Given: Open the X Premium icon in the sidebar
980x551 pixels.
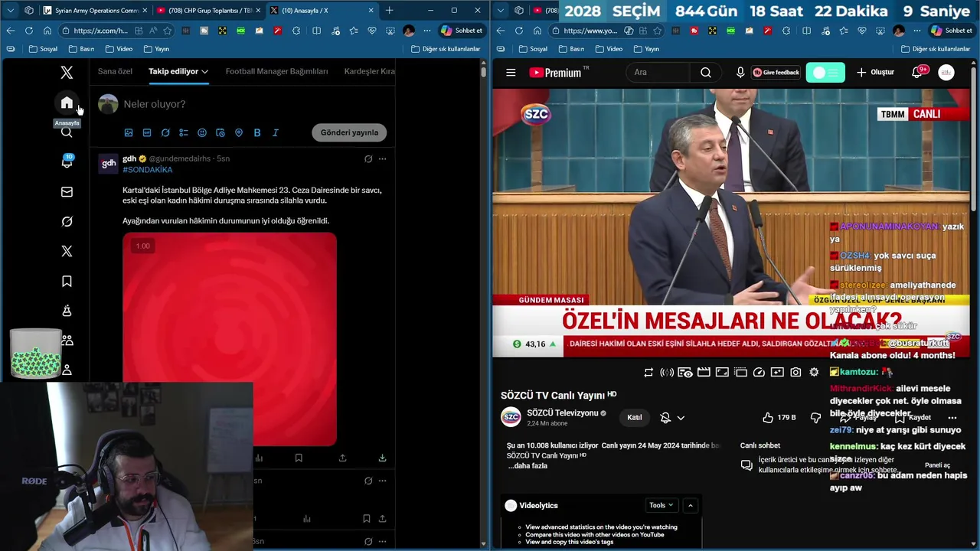Looking at the screenshot, I should tap(67, 251).
